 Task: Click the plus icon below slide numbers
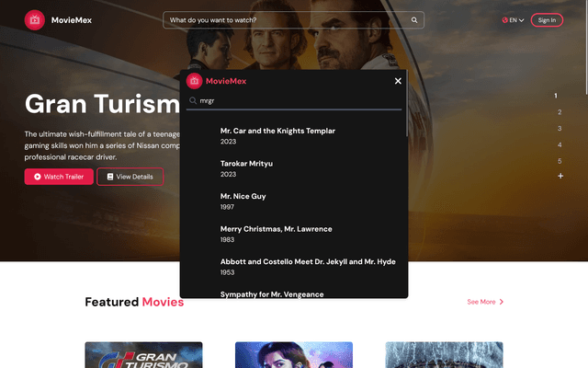click(560, 176)
